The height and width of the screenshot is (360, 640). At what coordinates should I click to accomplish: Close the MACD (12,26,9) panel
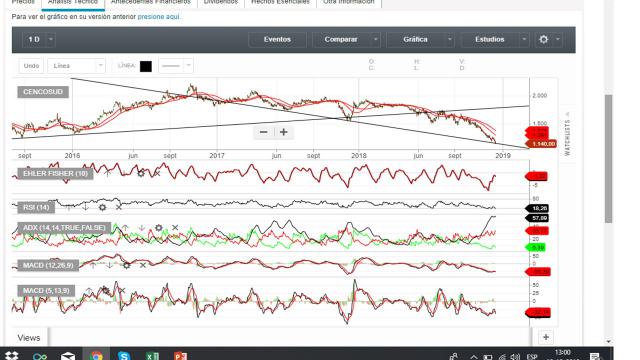(143, 265)
